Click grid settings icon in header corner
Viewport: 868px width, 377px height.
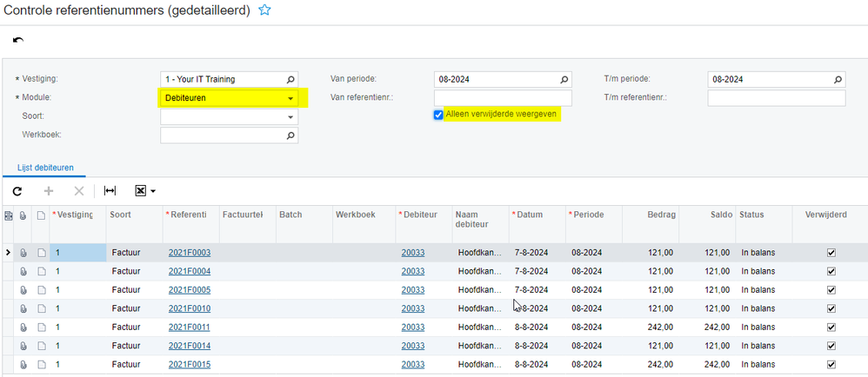[8, 215]
